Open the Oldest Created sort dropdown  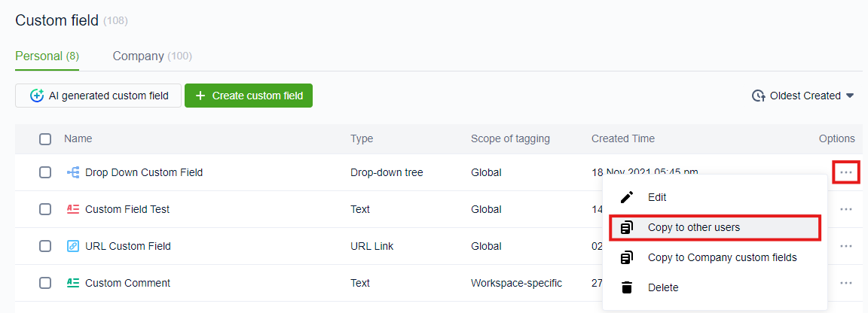(x=803, y=96)
